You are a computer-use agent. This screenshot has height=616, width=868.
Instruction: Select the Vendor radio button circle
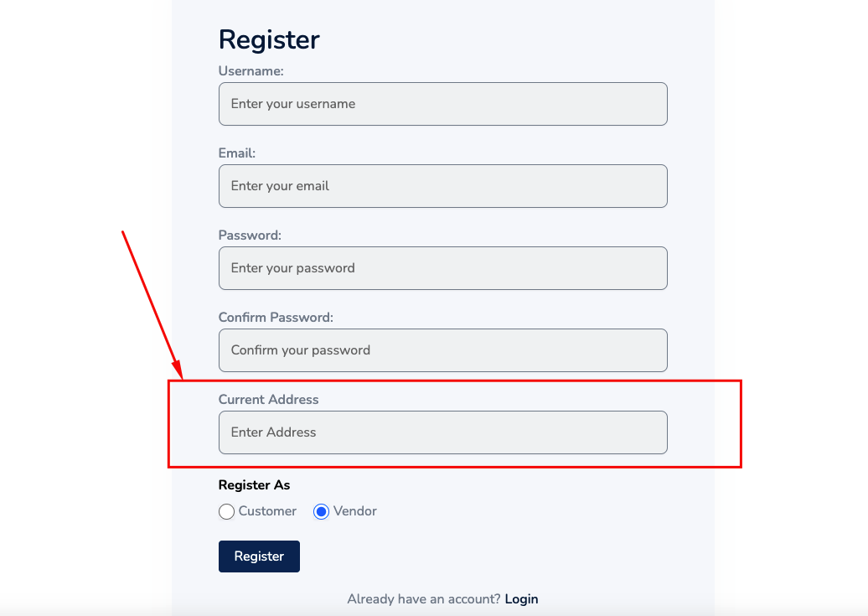[321, 511]
